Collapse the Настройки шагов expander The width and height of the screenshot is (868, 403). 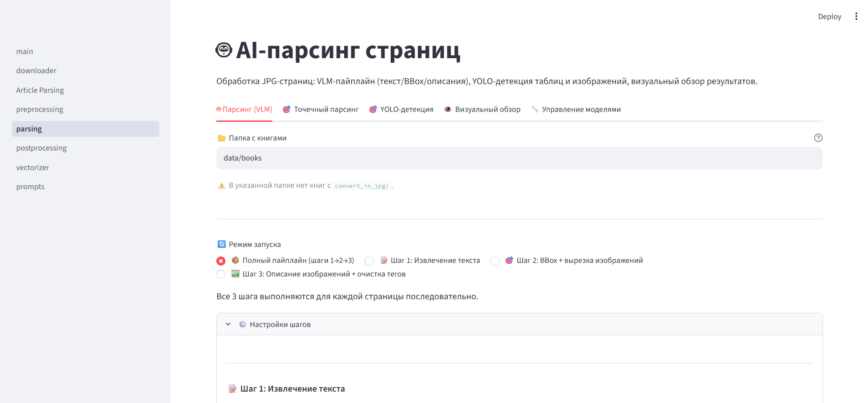[519, 324]
